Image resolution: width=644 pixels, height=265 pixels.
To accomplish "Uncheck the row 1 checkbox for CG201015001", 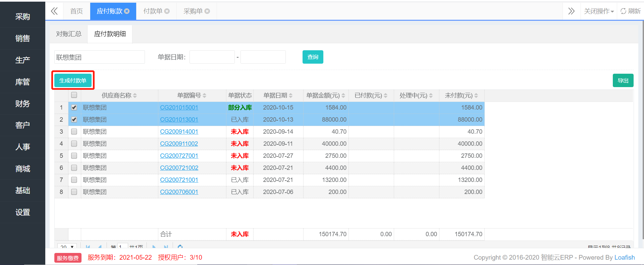I will click(74, 108).
